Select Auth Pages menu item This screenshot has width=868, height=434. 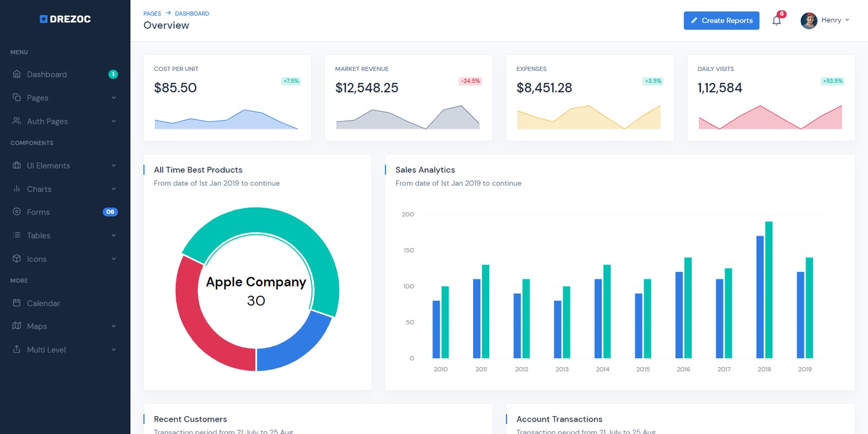65,121
